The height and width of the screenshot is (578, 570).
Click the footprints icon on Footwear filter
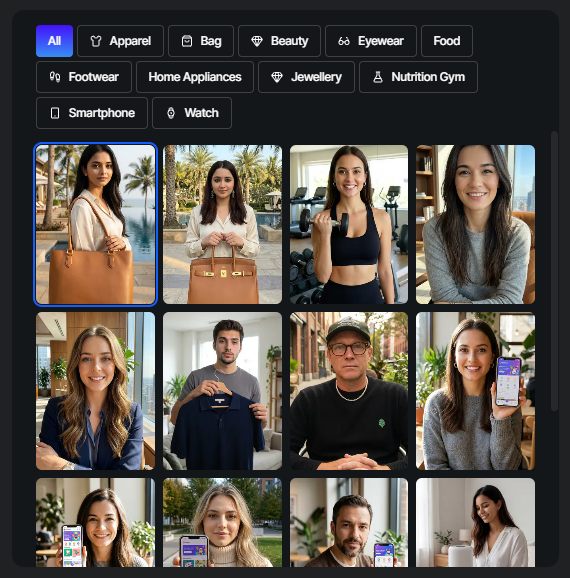[x=55, y=77]
